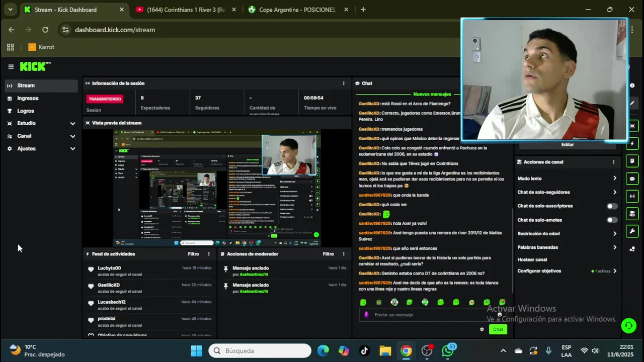Screen dimensions: 644x362
Task: Open Chat de solo-seguidores options
Action: 567,192
